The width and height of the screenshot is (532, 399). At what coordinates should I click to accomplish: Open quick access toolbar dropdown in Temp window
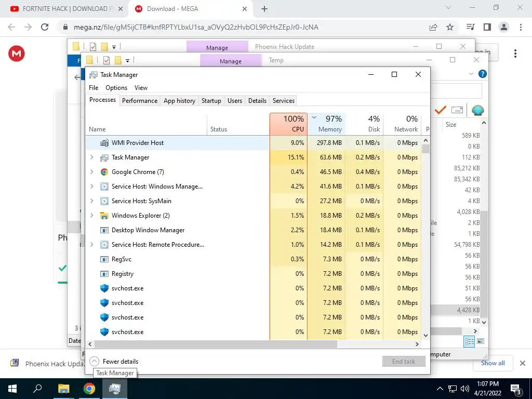[x=128, y=60]
